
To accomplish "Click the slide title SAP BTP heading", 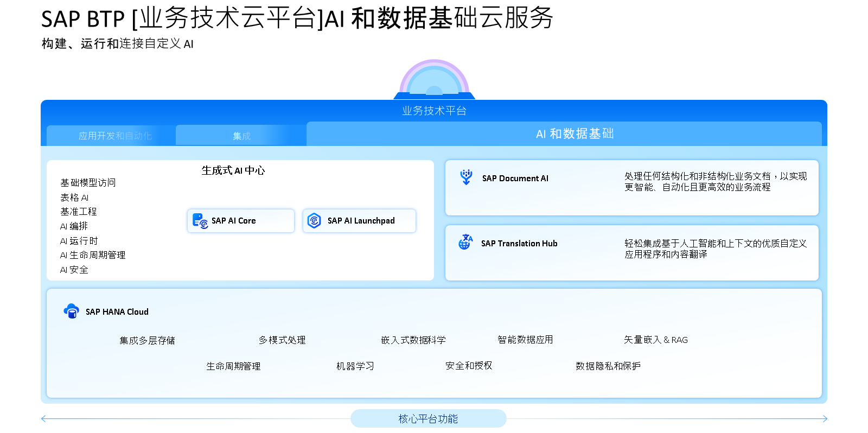I will [x=297, y=18].
